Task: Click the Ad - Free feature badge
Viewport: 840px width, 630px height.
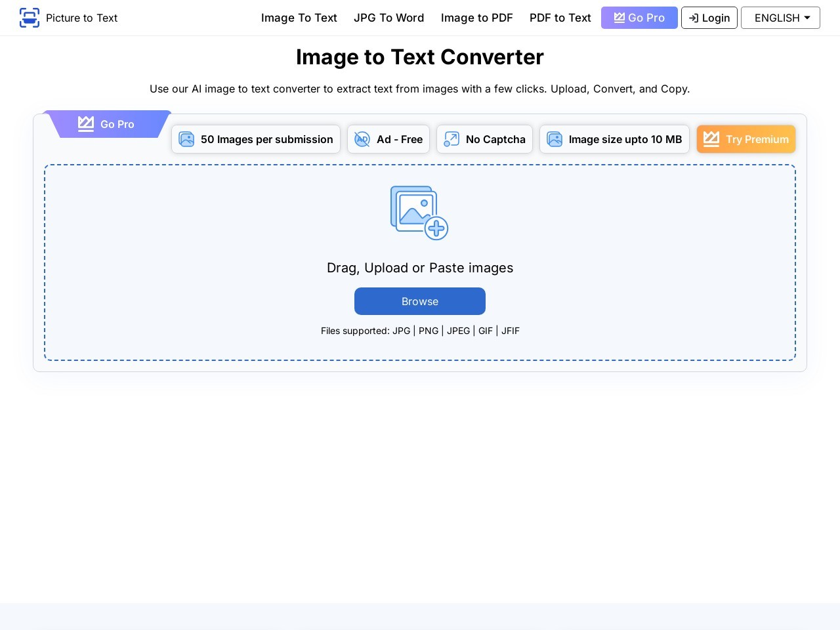Action: 388,139
